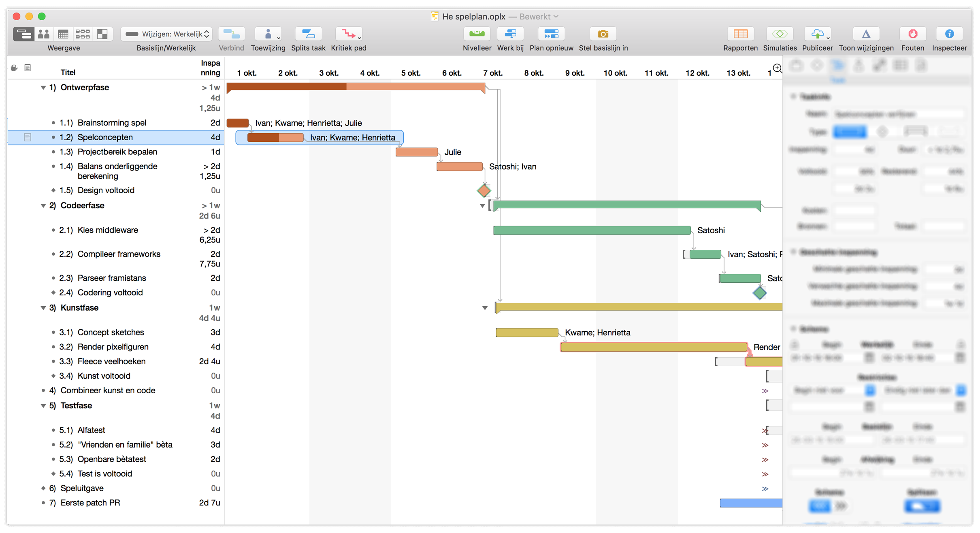Collapse the Ontwerpfase group

(x=43, y=87)
